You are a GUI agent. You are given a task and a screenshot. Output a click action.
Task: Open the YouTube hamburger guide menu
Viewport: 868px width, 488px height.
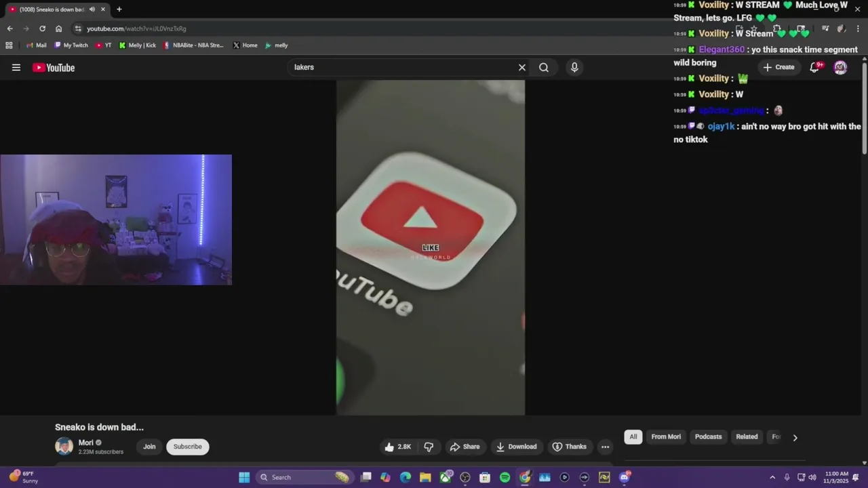[16, 67]
